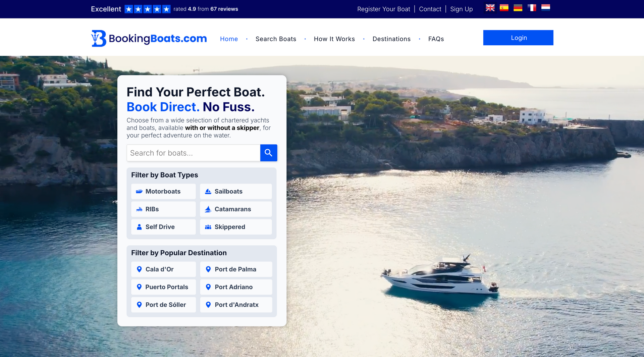Select Port de Sóller destination
This screenshot has height=357, width=644.
pos(163,305)
